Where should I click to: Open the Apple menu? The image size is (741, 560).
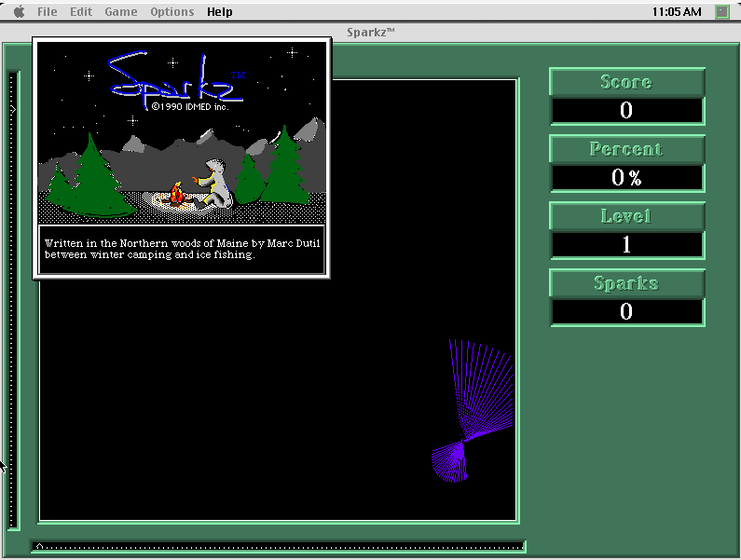tap(19, 12)
